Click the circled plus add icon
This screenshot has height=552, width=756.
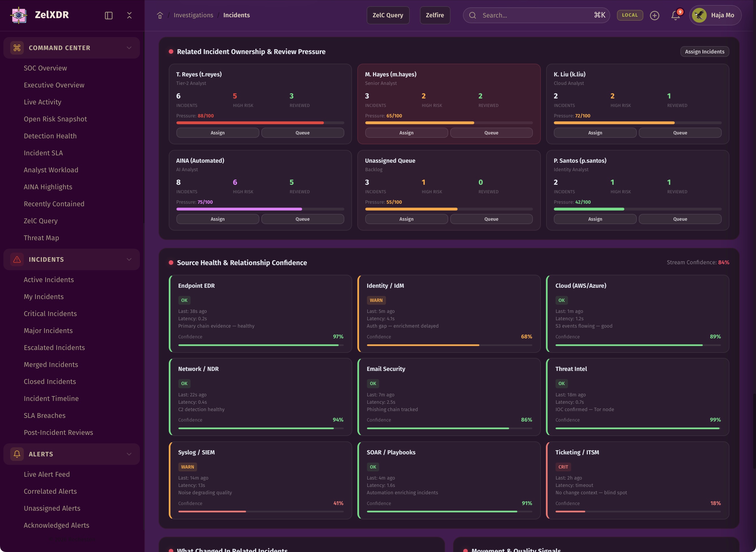[x=654, y=15]
